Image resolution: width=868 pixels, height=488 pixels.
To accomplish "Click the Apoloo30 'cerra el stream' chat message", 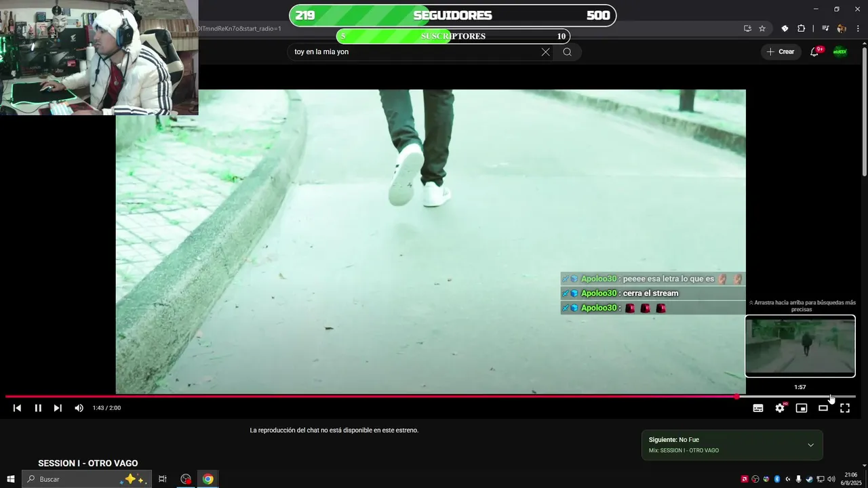I will (x=653, y=293).
